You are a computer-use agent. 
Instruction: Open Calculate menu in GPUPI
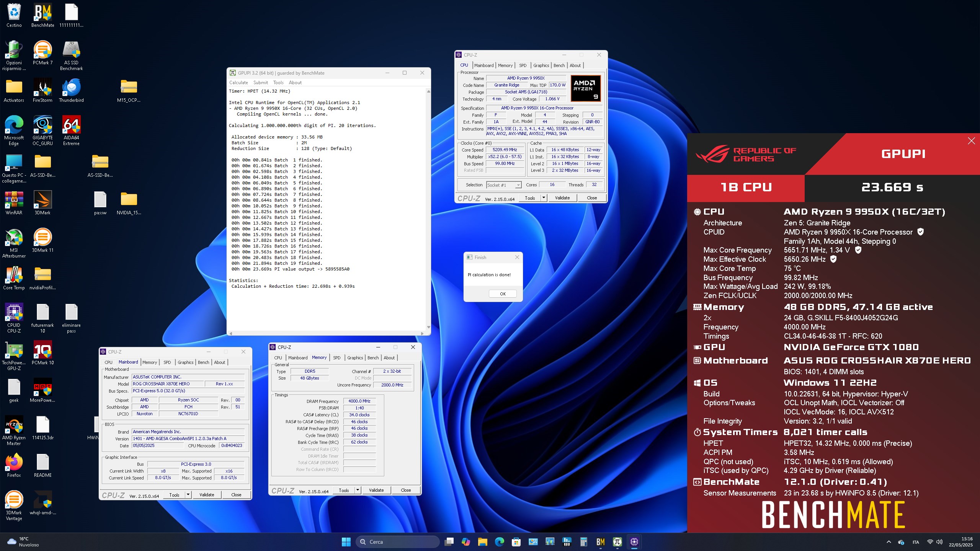[x=238, y=83]
